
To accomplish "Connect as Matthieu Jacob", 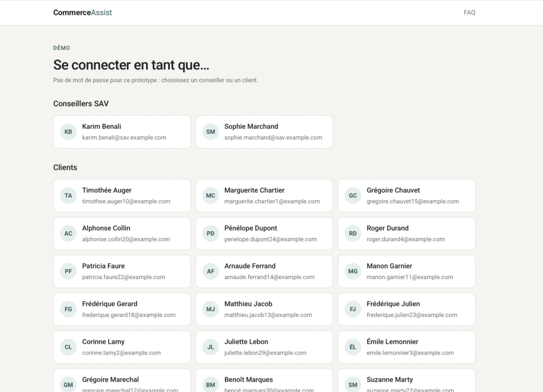I will (264, 309).
